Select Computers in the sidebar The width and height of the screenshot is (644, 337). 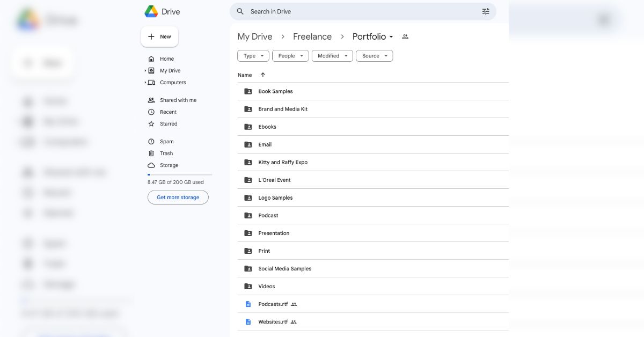pyautogui.click(x=172, y=82)
